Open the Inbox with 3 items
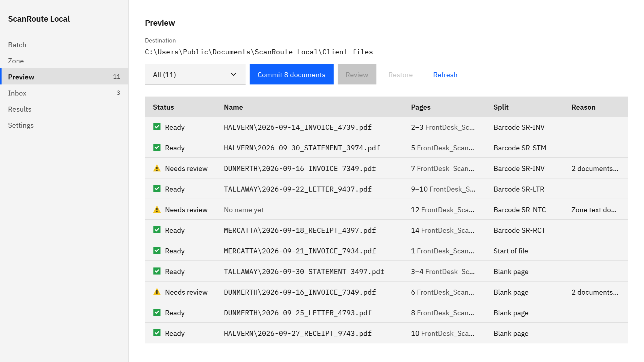Screen dimensions: 644x362 tap(64, 93)
